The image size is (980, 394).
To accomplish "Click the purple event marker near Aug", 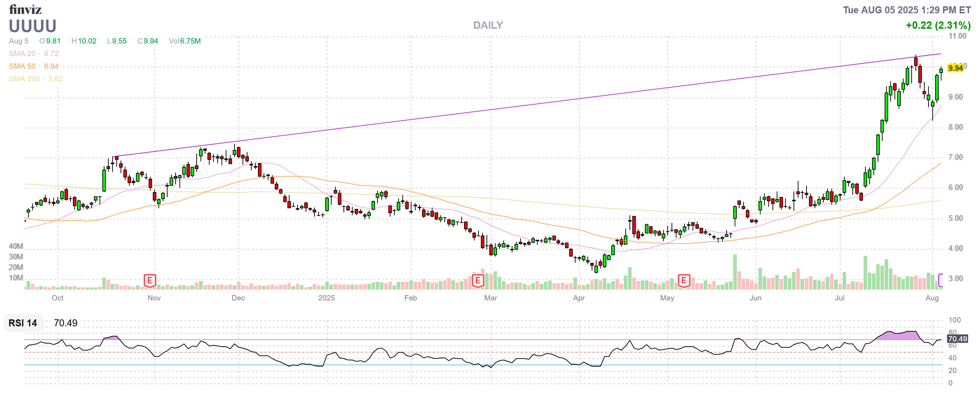I will pos(940,281).
